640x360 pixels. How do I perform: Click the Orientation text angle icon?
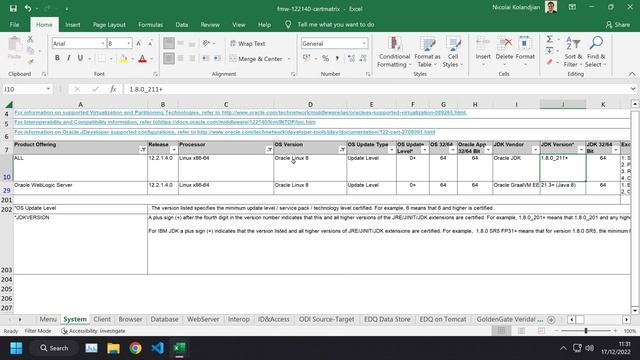(x=206, y=43)
